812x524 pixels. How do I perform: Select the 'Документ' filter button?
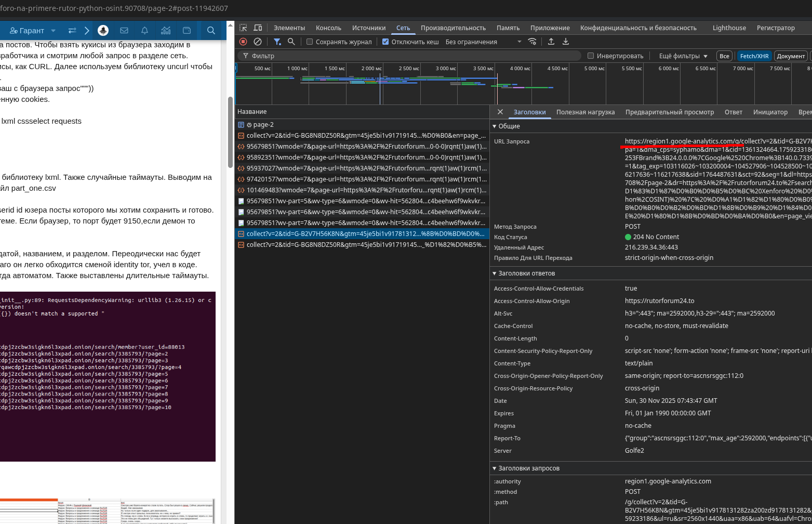tap(791, 56)
